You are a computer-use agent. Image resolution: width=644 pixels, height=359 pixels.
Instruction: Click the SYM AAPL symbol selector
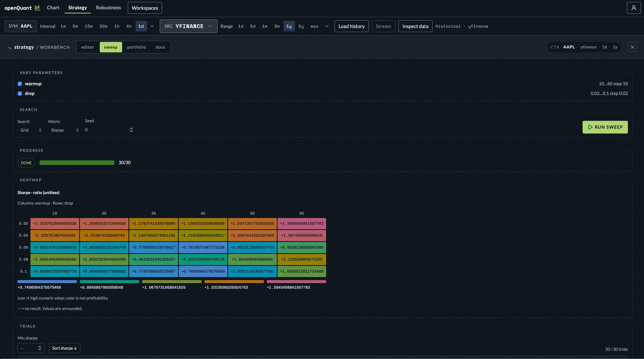point(20,26)
